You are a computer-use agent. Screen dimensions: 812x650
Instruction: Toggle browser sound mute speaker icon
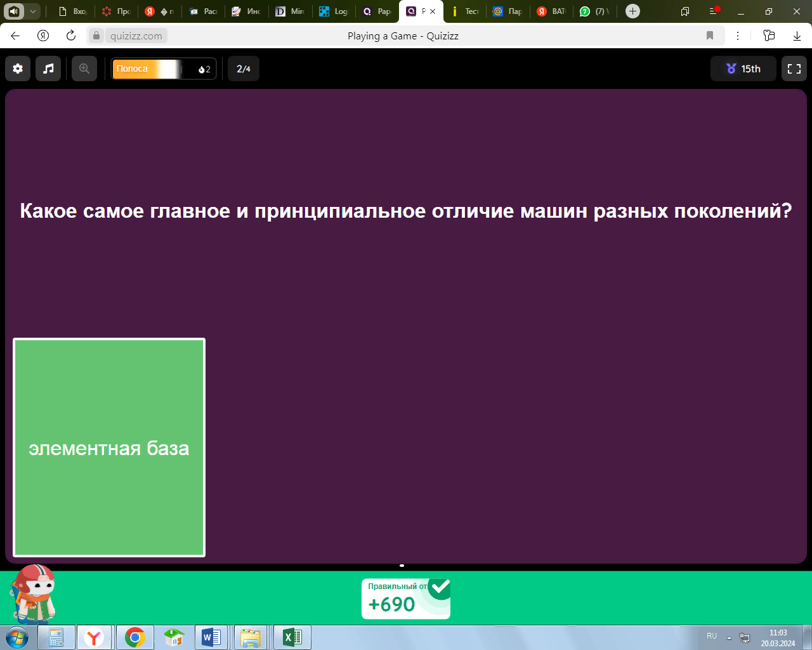pos(14,11)
